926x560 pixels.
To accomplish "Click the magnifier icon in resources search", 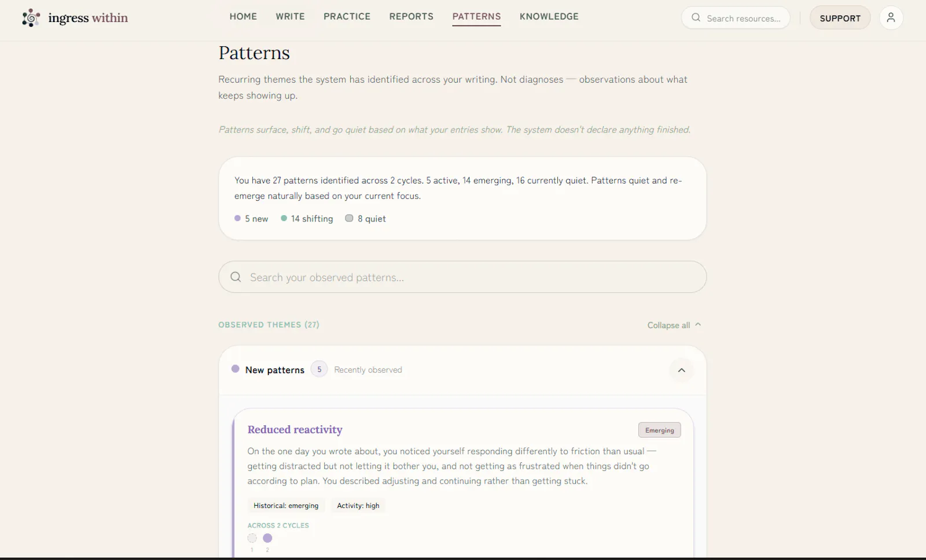I will (x=696, y=18).
